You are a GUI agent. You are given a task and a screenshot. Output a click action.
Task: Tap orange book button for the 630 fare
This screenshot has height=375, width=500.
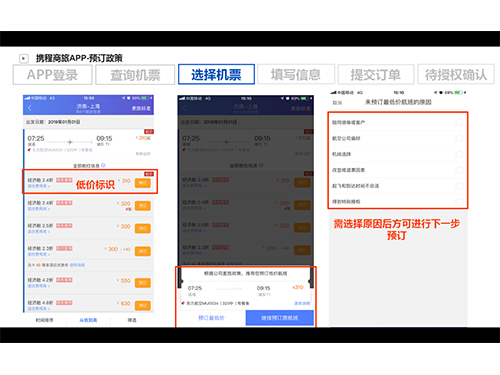coord(143,305)
